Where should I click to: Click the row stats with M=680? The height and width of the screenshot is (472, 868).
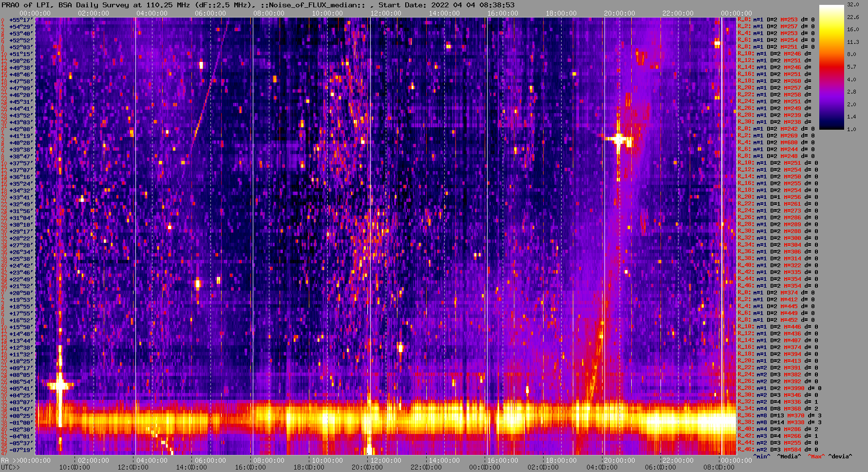(x=778, y=142)
